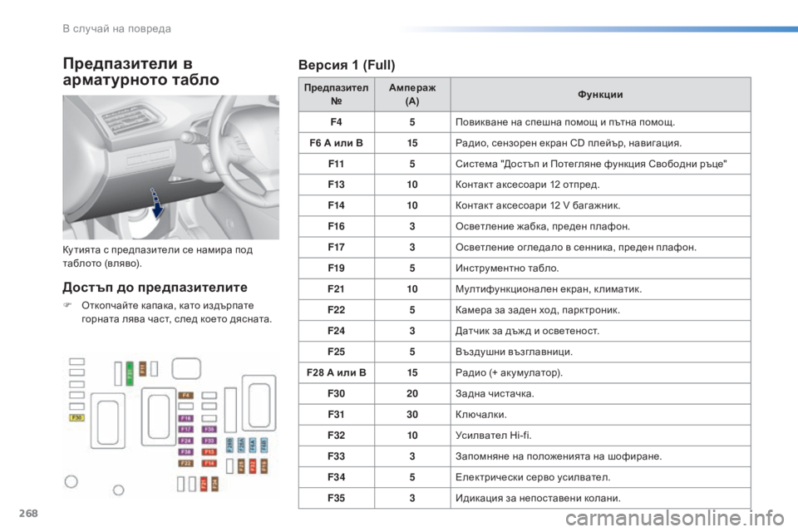Click 'Контакт аксесоари 12 V багажник.' text
The image size is (798, 532).
pyautogui.click(x=538, y=205)
